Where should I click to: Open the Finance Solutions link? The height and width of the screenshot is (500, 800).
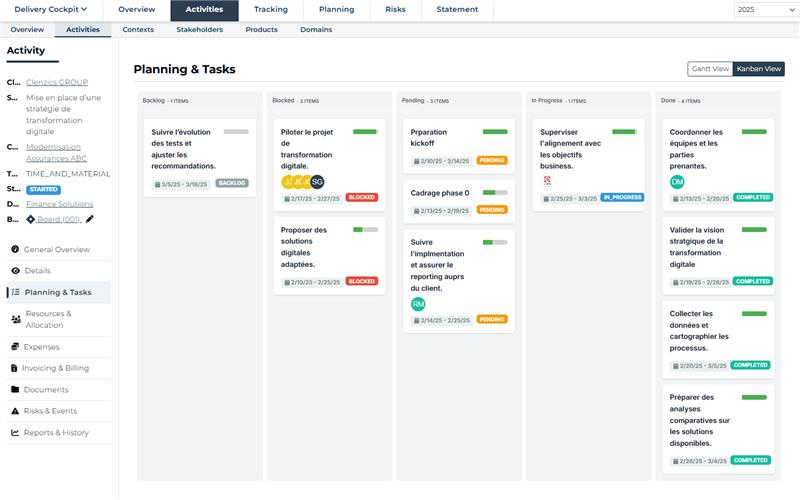click(x=60, y=204)
